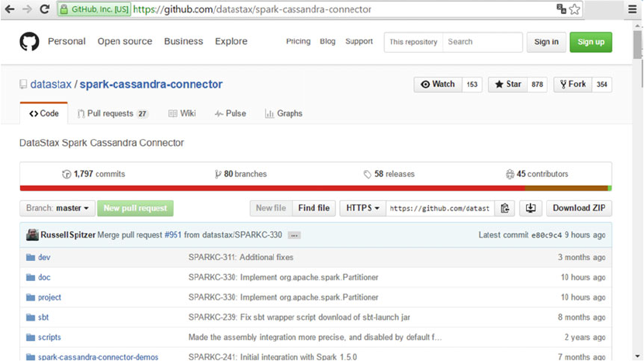Open the Blog link
This screenshot has width=644, height=361.
click(327, 41)
